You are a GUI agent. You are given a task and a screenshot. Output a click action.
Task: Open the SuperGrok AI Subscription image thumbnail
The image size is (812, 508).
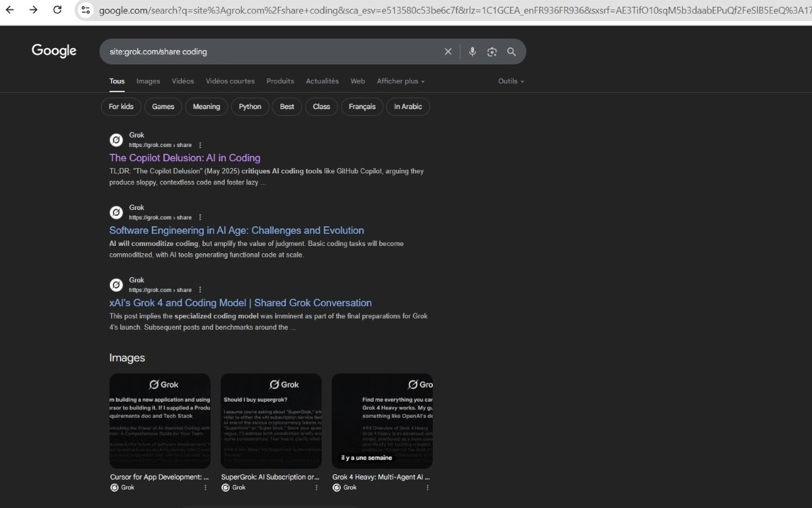[x=271, y=421]
